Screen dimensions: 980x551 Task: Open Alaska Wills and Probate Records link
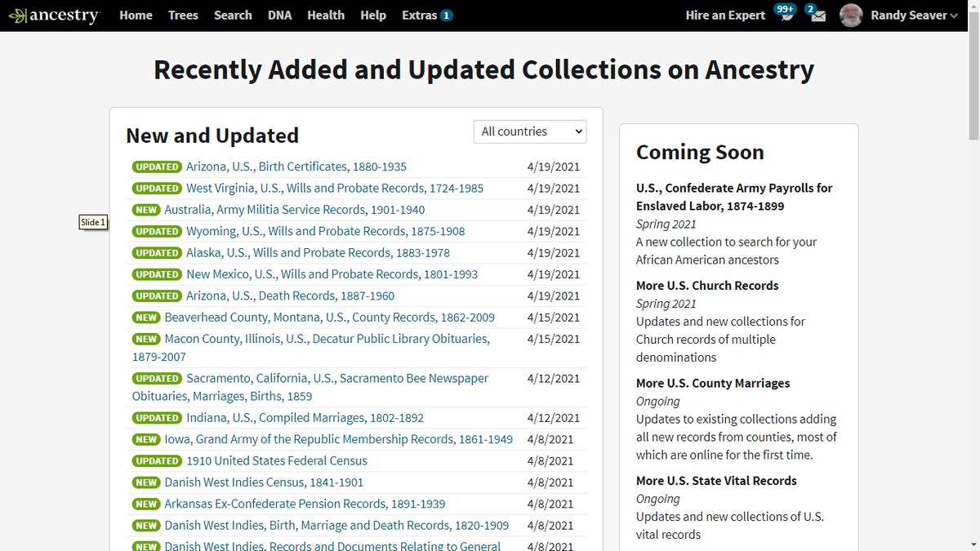[318, 253]
